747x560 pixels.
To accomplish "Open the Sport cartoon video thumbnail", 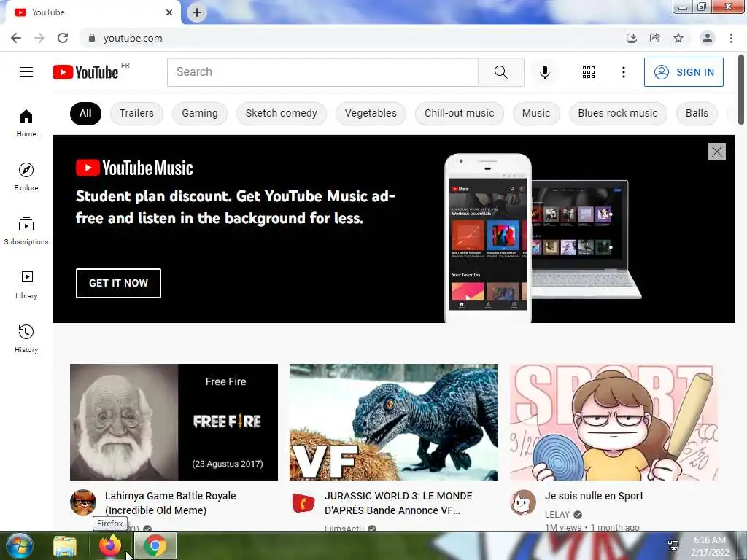I will click(x=614, y=422).
